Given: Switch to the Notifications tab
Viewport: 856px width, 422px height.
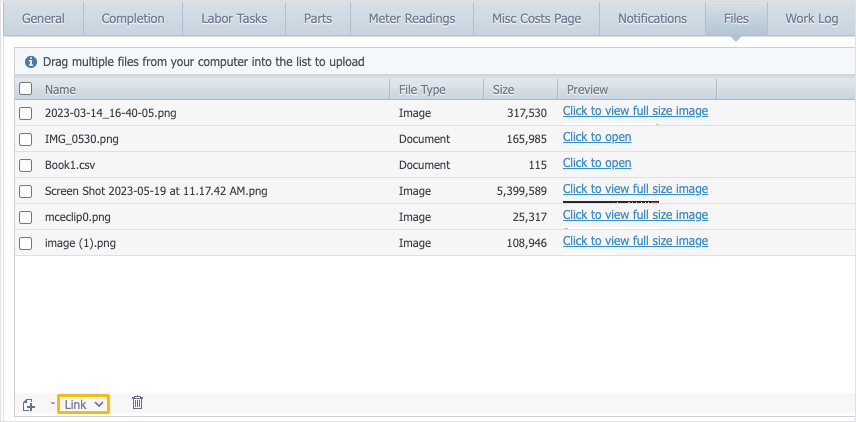Looking at the screenshot, I should (652, 19).
